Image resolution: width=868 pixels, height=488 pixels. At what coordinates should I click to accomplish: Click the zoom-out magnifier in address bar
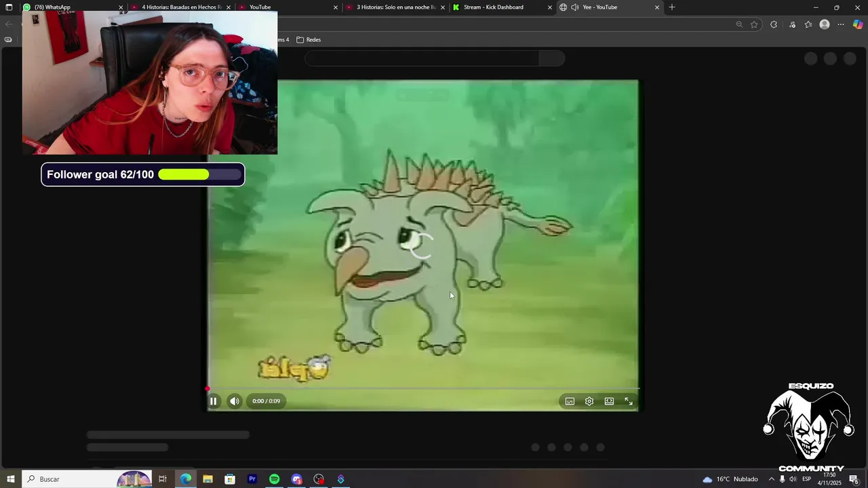click(x=739, y=24)
